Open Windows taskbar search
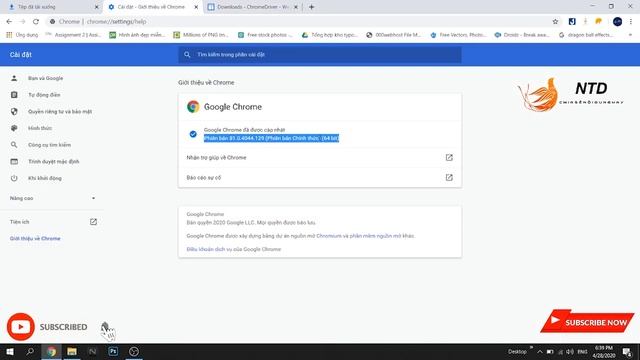 pyautogui.click(x=30, y=351)
